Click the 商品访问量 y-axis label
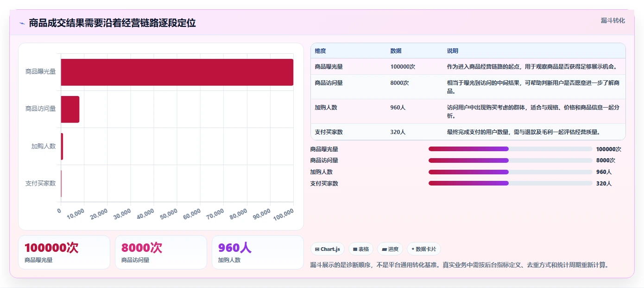 click(x=41, y=109)
